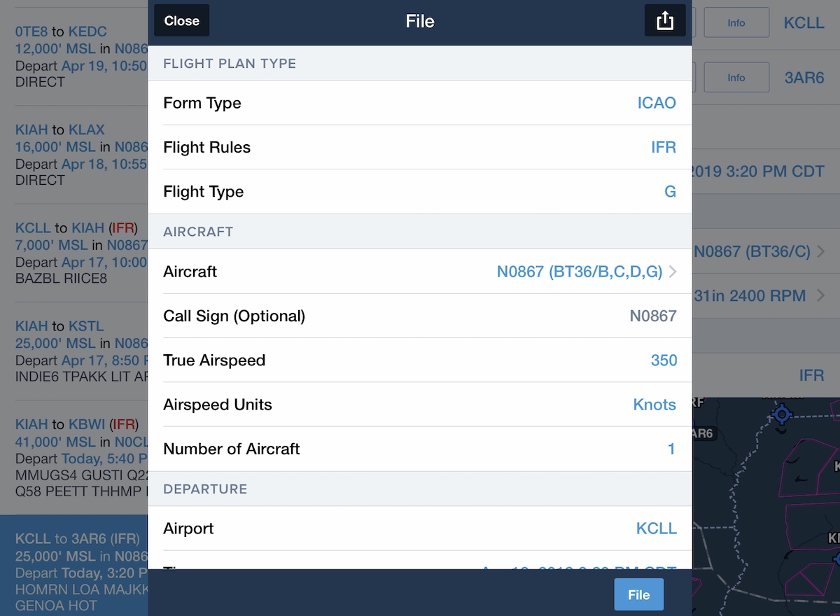Tap the share icon in File header
This screenshot has height=616, width=840.
click(665, 21)
